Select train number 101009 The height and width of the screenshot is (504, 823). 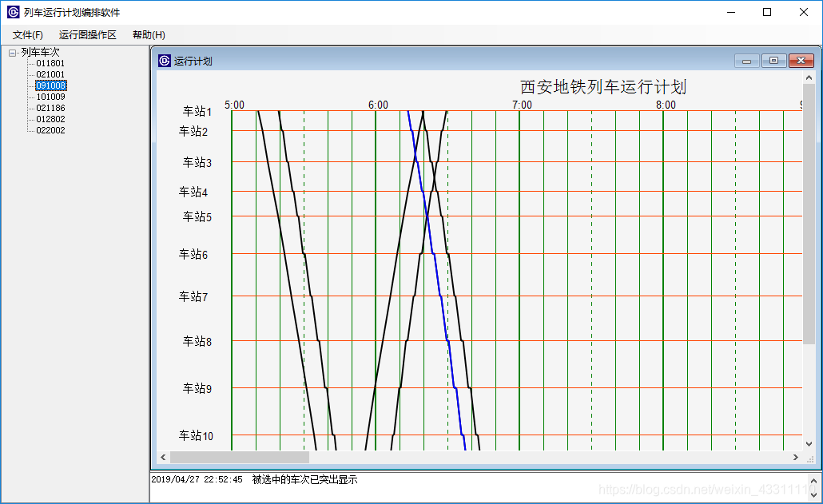click(x=50, y=97)
